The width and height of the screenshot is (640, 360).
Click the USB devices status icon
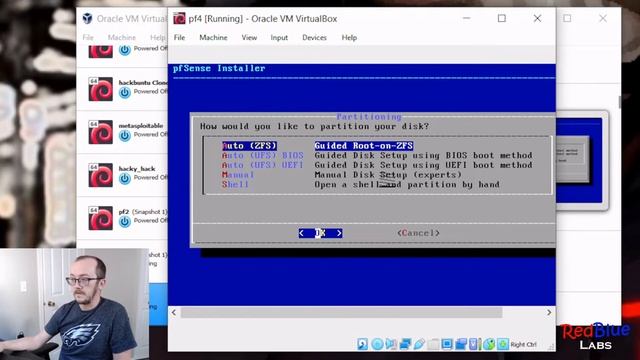coord(419,344)
